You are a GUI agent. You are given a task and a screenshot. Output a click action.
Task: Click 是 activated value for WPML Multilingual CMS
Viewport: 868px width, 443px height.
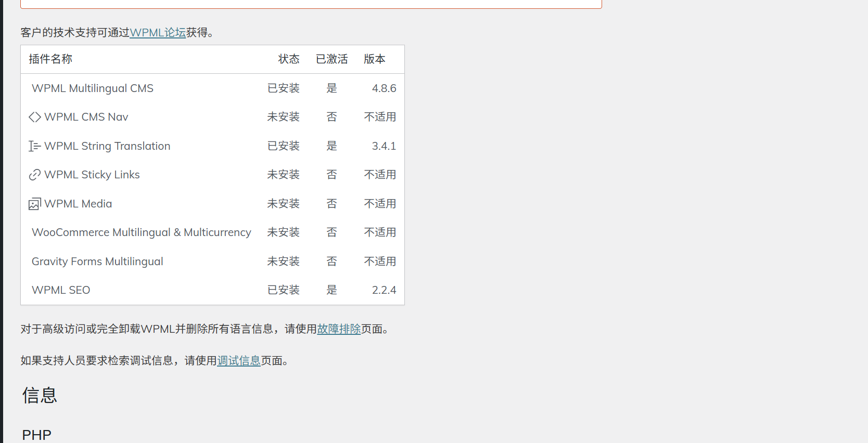tap(332, 88)
